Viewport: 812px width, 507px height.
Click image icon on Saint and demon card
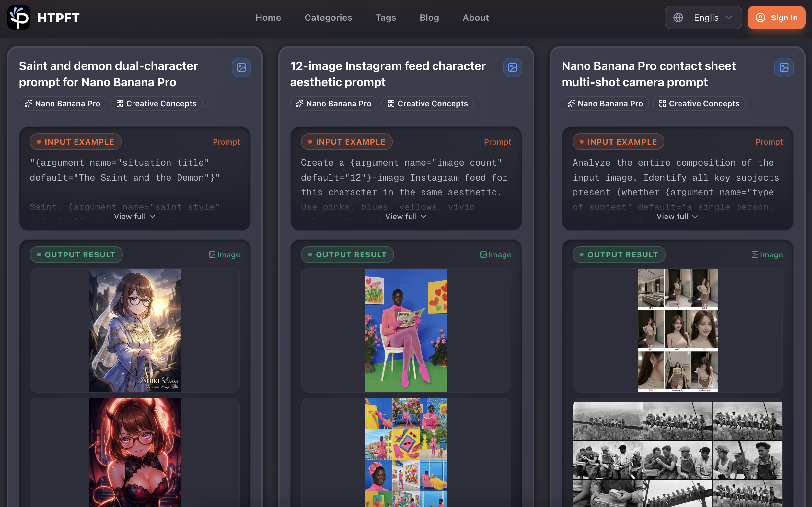[x=241, y=67]
